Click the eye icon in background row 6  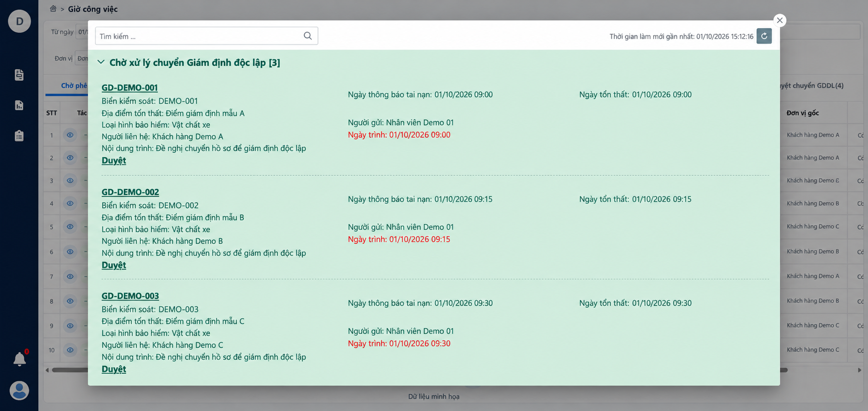(x=70, y=251)
